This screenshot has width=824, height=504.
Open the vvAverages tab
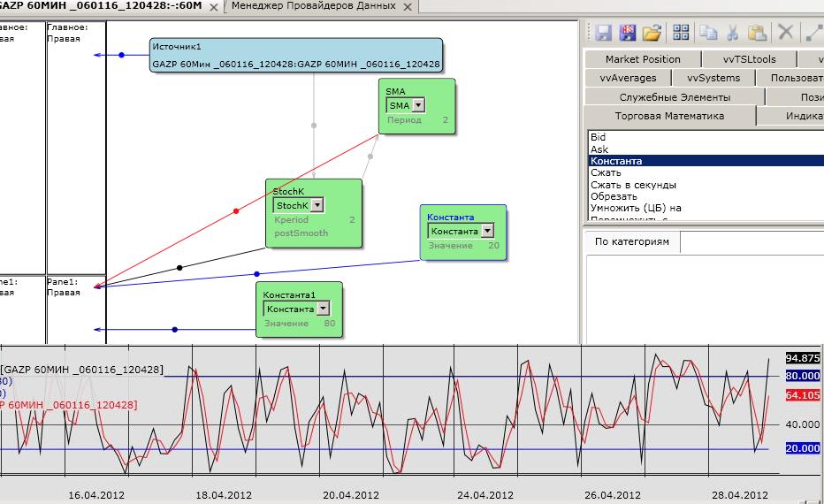pyautogui.click(x=628, y=78)
